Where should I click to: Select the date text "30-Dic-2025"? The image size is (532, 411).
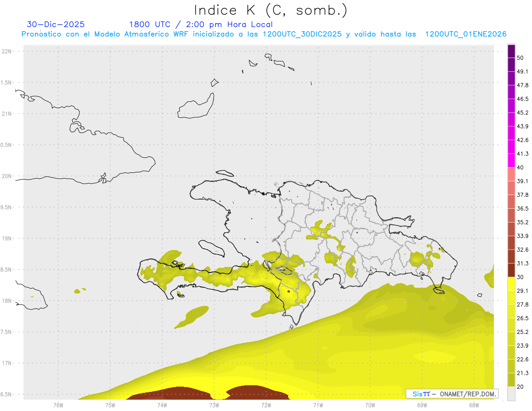55,24
